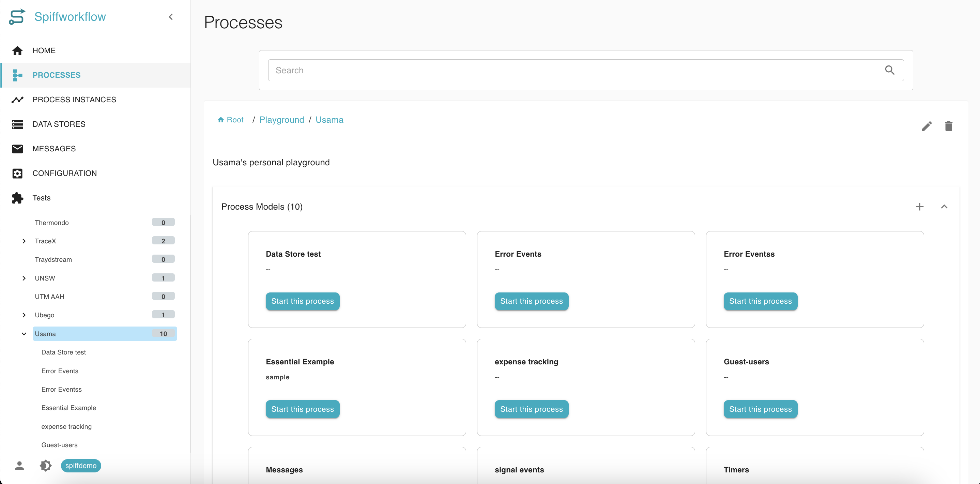
Task: Click the Home house icon
Action: pos(17,50)
